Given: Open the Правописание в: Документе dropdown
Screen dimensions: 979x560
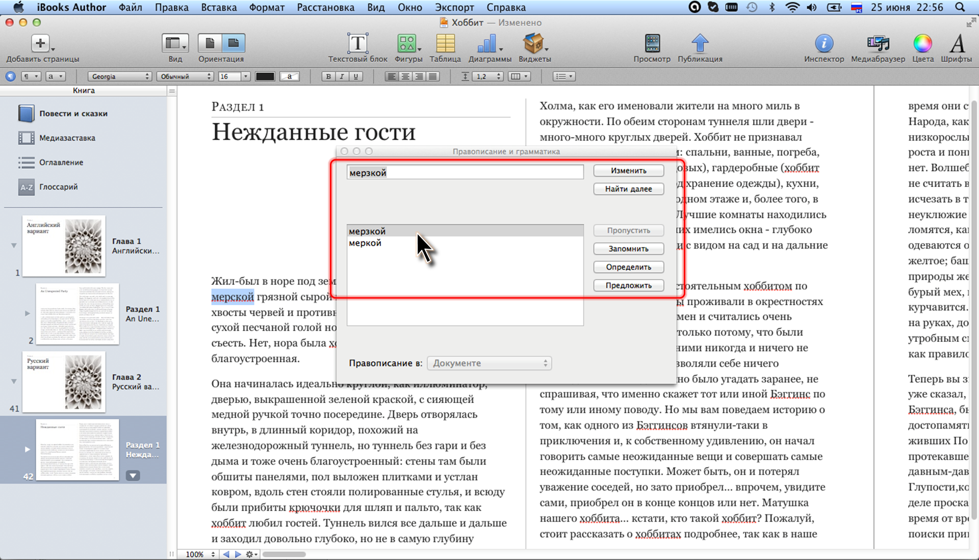Looking at the screenshot, I should pyautogui.click(x=489, y=363).
